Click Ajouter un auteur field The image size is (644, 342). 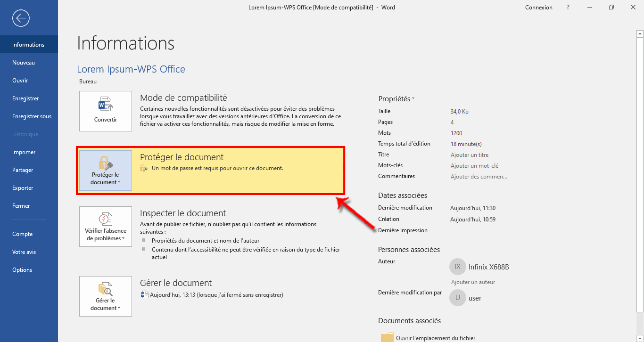[x=473, y=282]
